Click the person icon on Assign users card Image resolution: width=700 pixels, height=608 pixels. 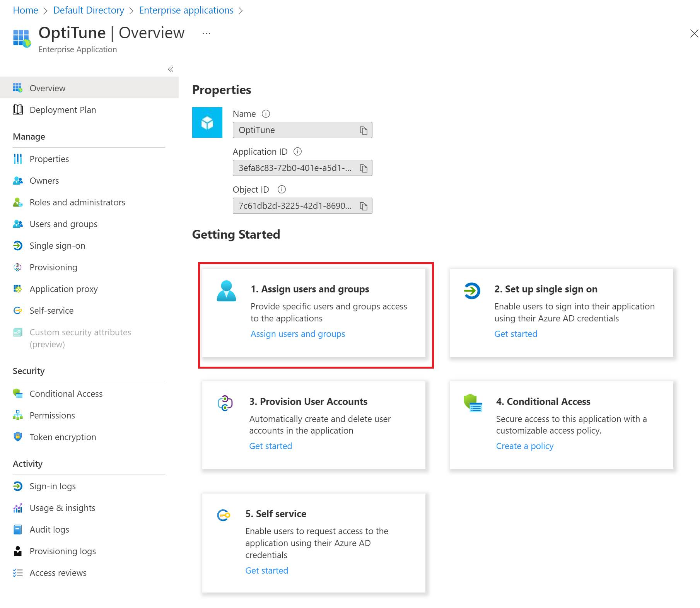(x=226, y=291)
